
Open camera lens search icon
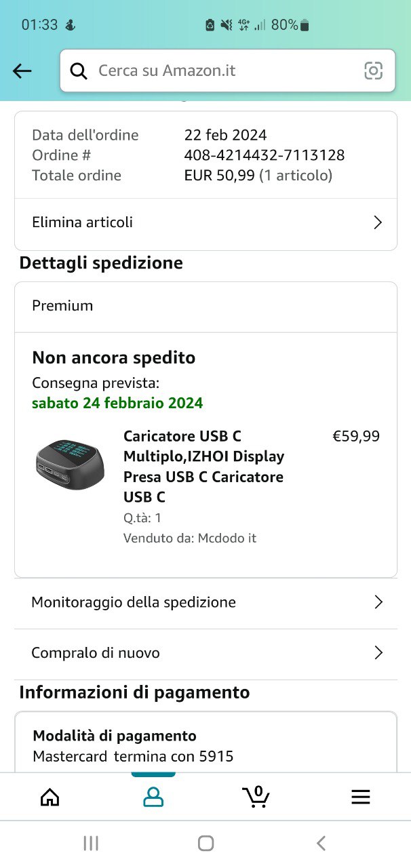click(374, 71)
